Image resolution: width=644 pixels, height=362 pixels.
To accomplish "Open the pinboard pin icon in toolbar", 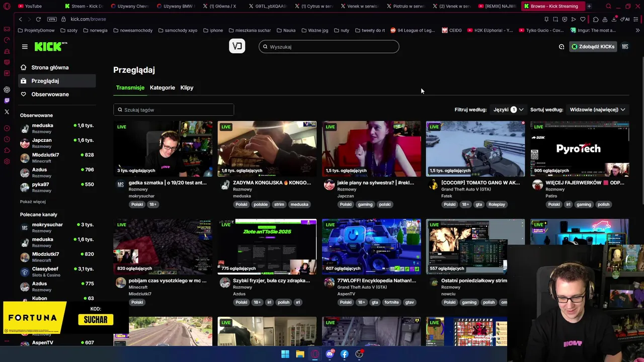I will [546, 19].
